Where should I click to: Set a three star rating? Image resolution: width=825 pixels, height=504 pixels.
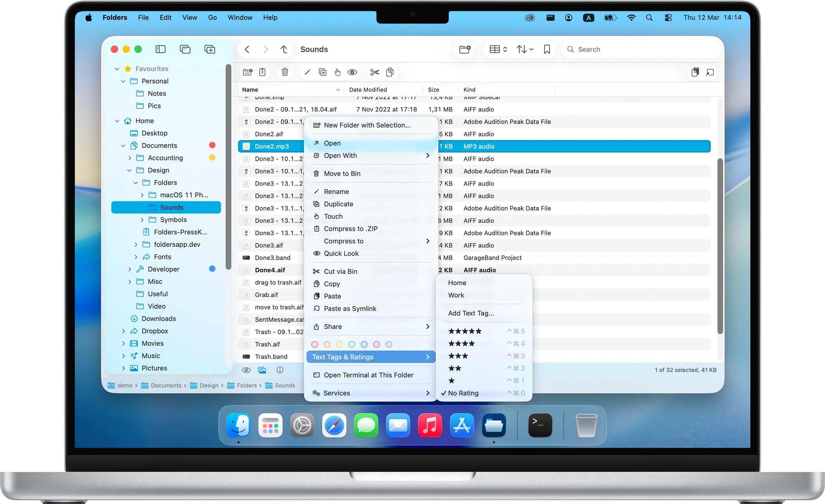tap(484, 356)
